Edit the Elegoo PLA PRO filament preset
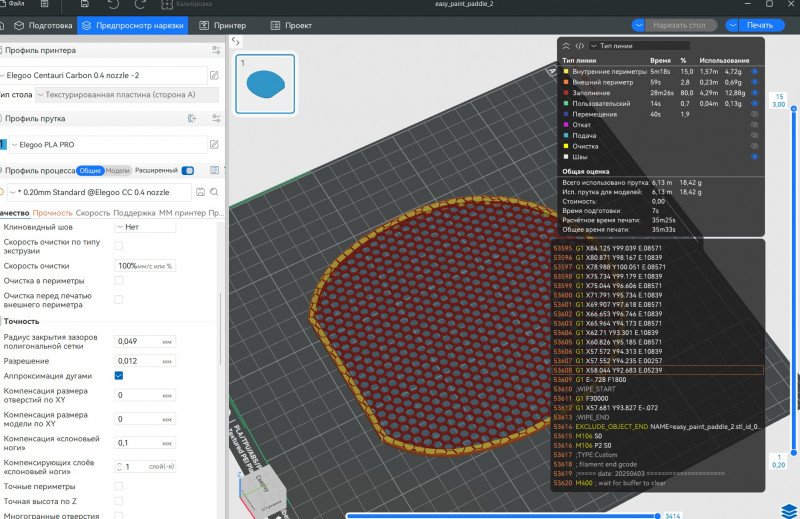 pos(214,144)
